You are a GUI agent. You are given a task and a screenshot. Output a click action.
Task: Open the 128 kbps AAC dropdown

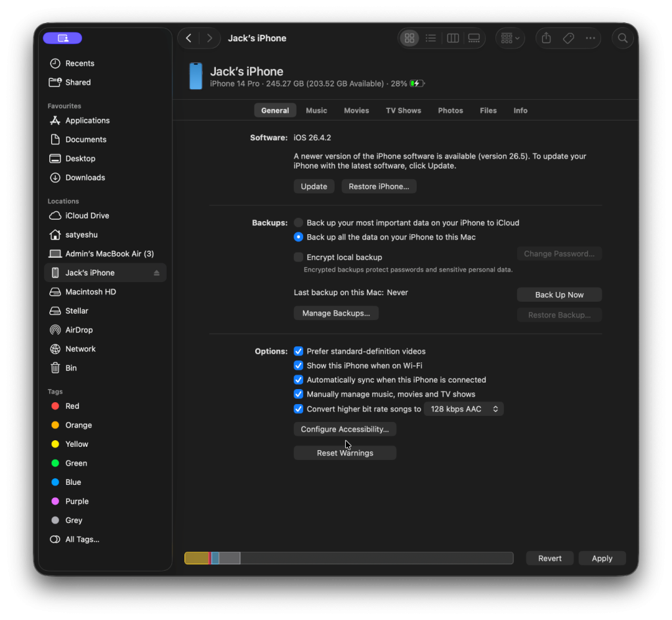coord(464,409)
